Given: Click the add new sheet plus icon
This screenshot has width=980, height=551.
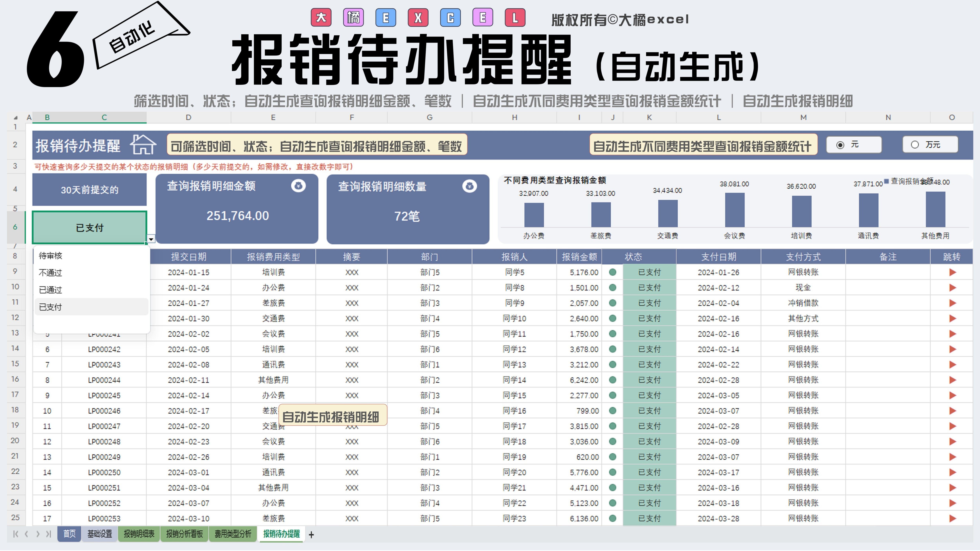Looking at the screenshot, I should pyautogui.click(x=311, y=535).
